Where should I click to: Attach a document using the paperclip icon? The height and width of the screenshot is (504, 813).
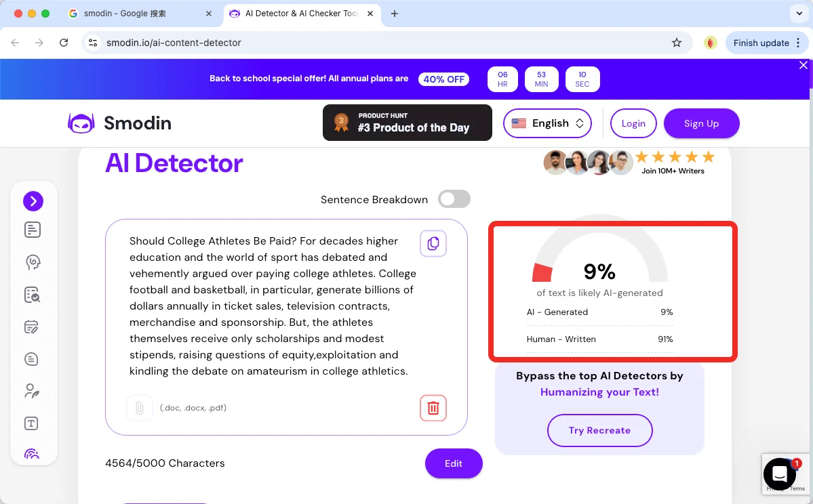point(140,407)
